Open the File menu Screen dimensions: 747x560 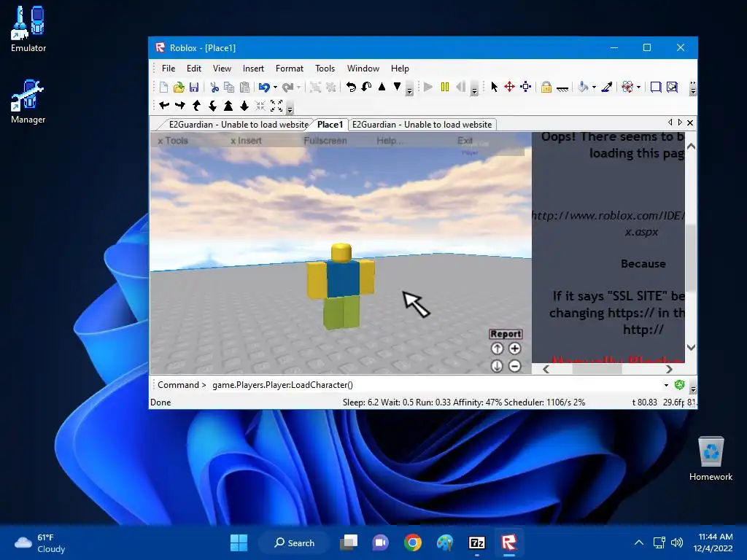pyautogui.click(x=169, y=69)
